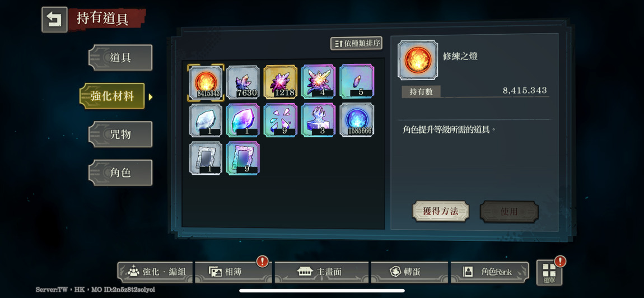This screenshot has height=298, width=644.
Task: Click the 獲得方法 button
Action: pos(441,212)
